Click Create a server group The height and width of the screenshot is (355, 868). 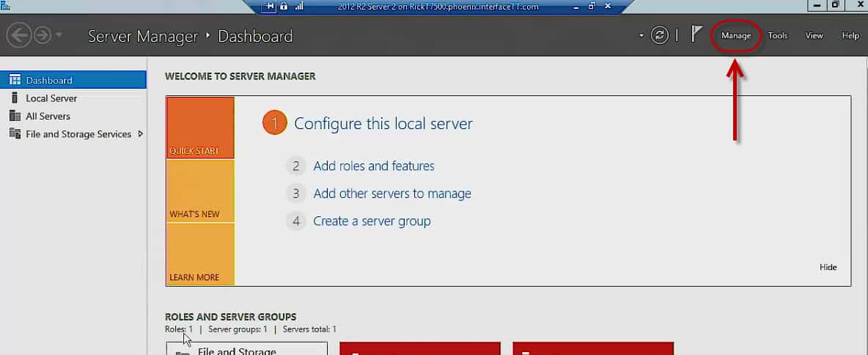coord(372,221)
